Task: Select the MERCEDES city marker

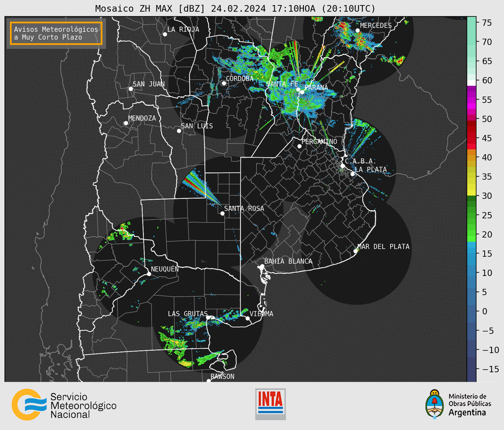Action: click(x=358, y=31)
